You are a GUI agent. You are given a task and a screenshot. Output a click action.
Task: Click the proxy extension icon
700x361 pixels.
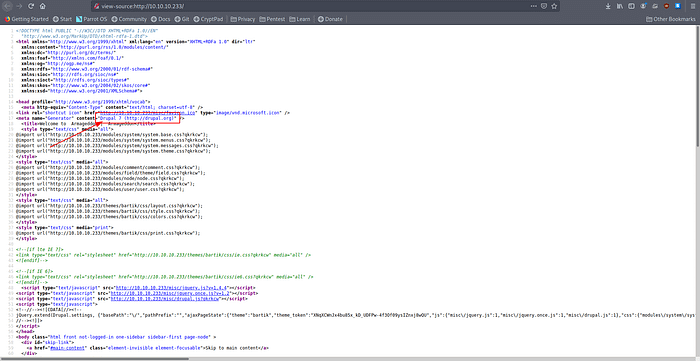654,6
